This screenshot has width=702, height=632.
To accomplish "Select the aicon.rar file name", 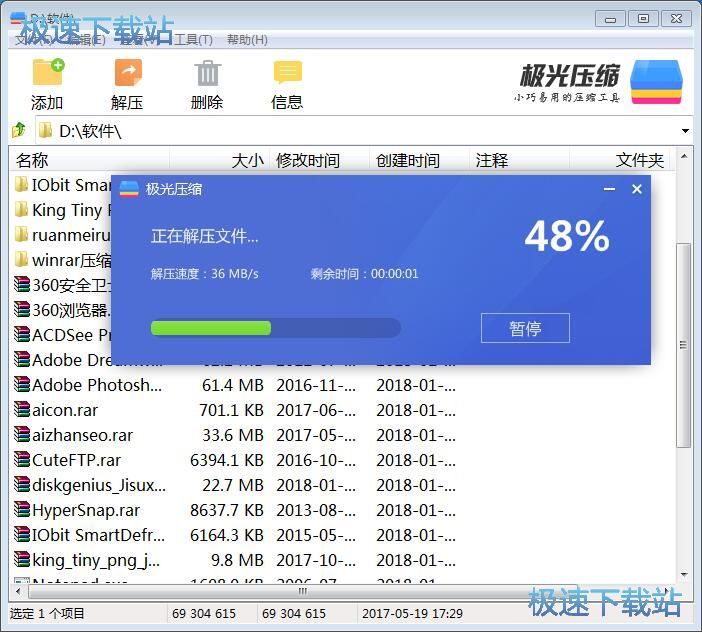I will [65, 410].
